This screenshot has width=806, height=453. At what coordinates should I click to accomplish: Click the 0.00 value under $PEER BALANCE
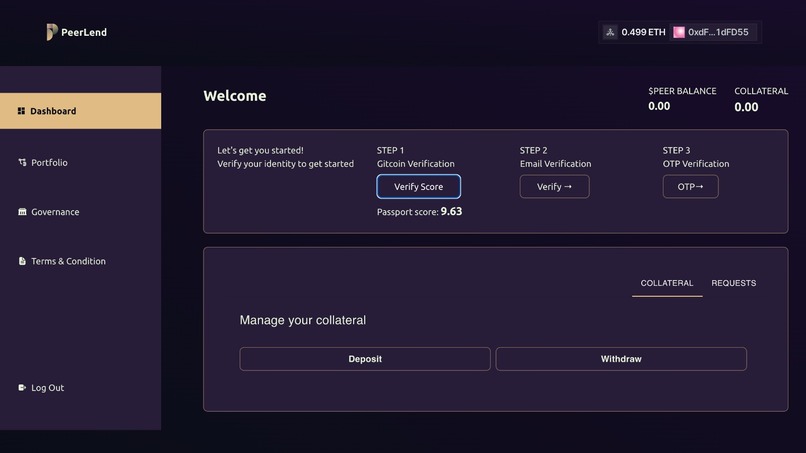(659, 106)
